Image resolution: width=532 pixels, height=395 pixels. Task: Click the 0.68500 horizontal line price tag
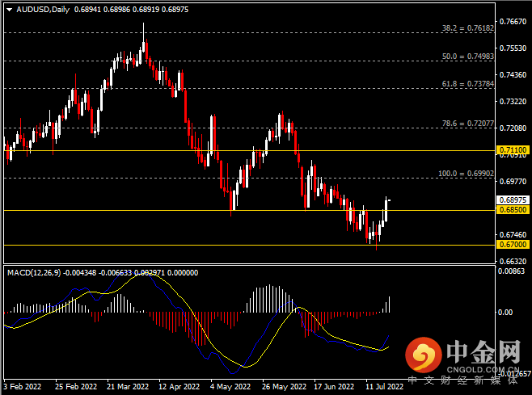(x=513, y=210)
